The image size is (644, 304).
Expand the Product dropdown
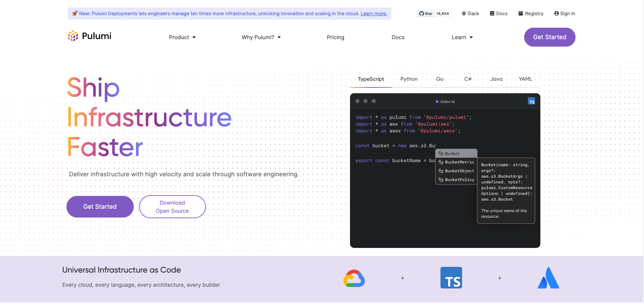click(182, 37)
